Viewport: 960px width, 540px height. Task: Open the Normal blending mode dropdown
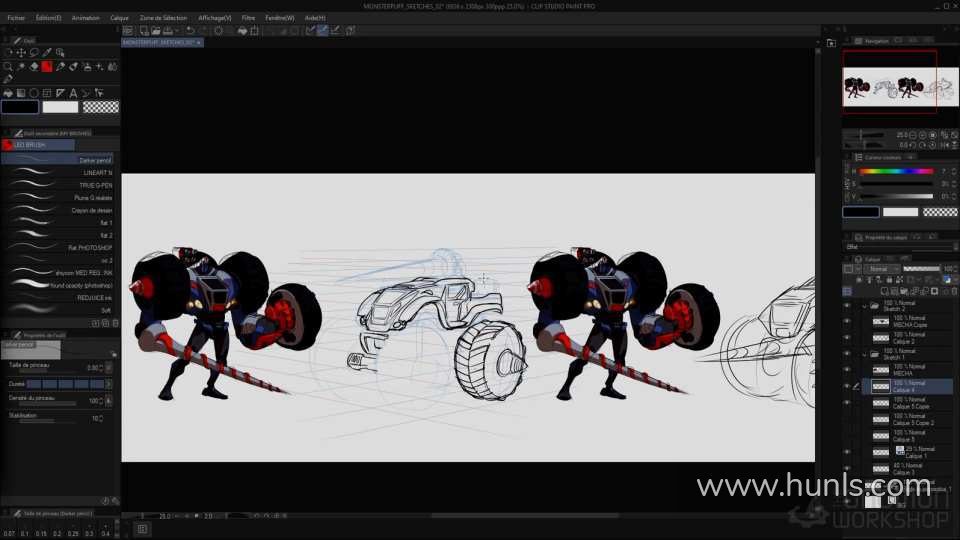coord(882,269)
